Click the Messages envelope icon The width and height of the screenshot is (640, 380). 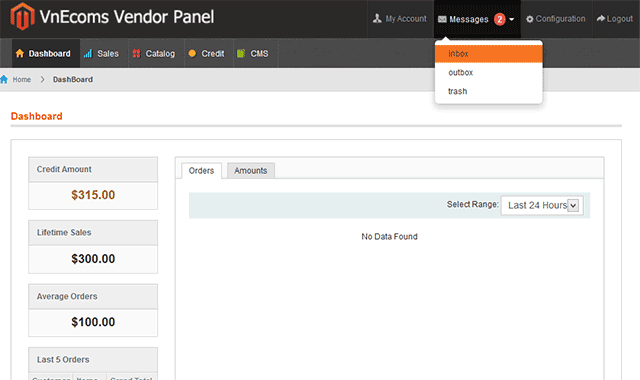[442, 19]
